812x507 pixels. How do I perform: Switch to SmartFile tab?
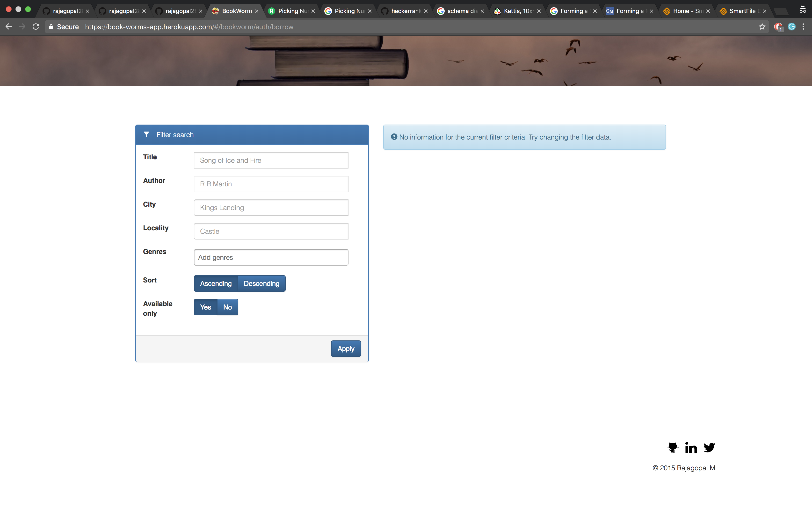coord(742,11)
